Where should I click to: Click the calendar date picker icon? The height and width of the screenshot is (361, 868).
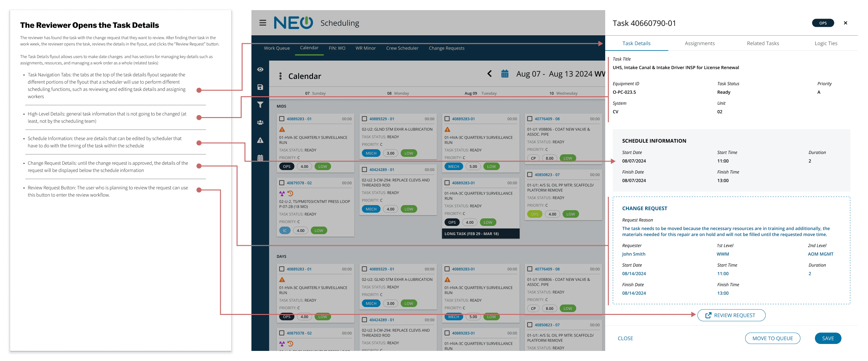pyautogui.click(x=504, y=74)
